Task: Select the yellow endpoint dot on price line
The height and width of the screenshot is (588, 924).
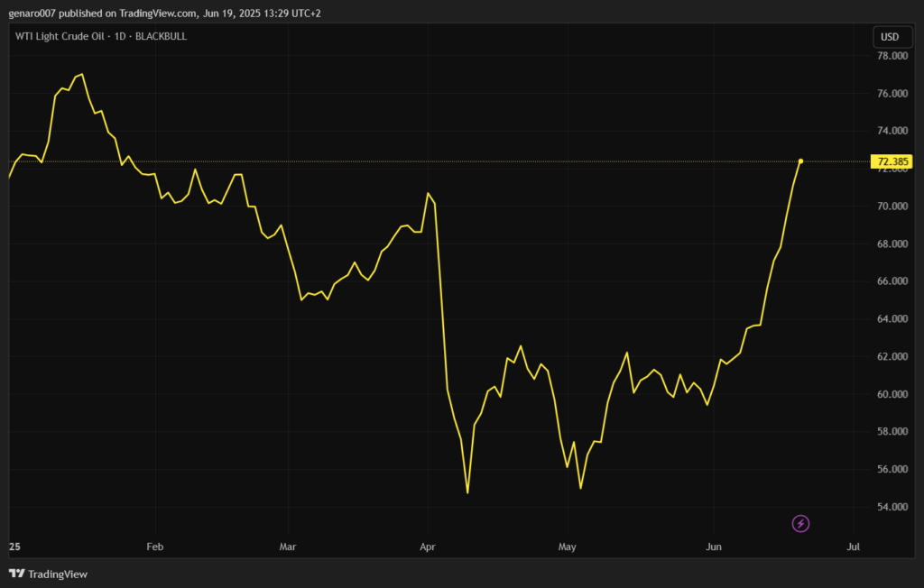Action: (x=800, y=161)
